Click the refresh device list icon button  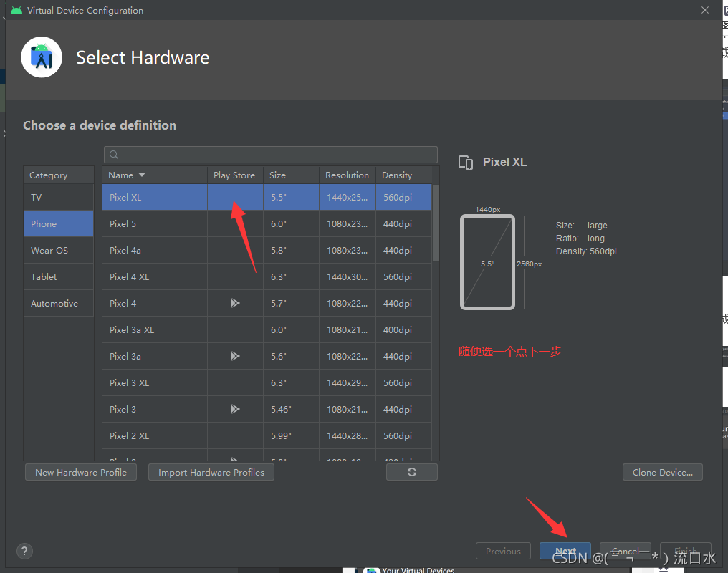pyautogui.click(x=412, y=472)
